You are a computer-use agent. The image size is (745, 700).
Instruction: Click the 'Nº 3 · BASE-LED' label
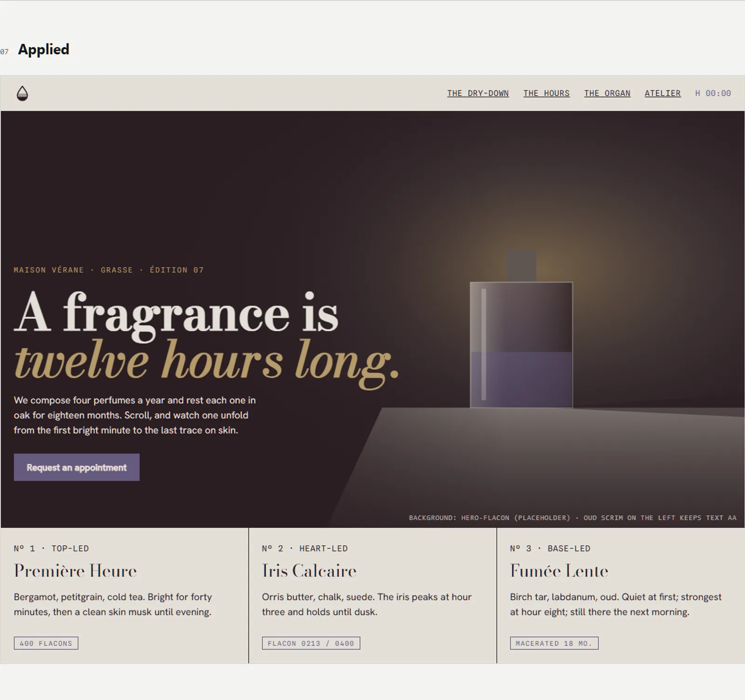(x=550, y=548)
